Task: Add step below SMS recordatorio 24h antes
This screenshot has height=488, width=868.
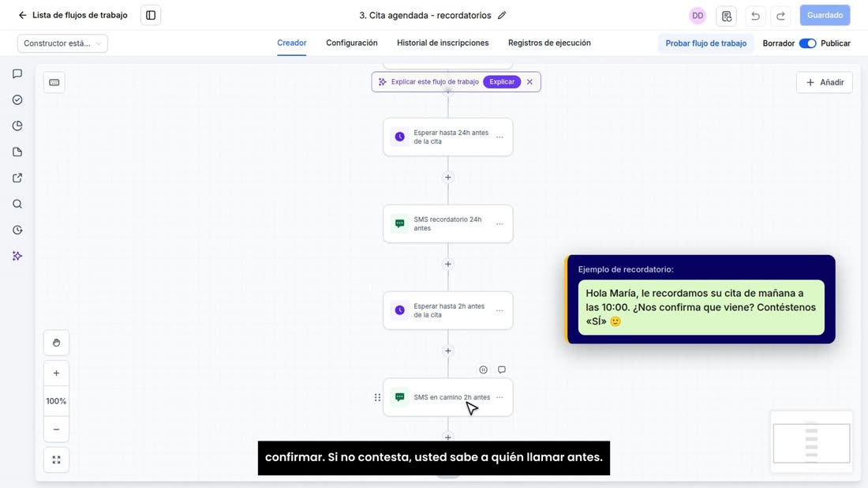Action: 448,265
